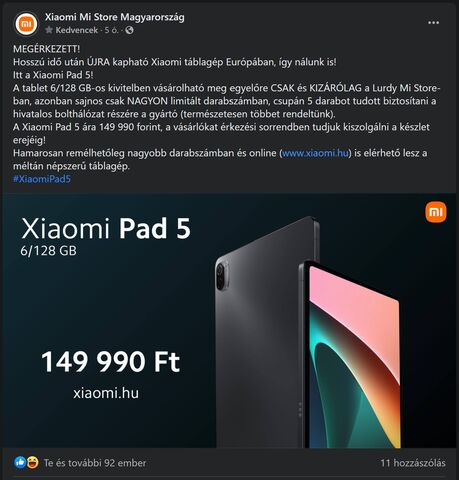Click the Xiaomi Mi Store profile picture
459x480 pixels.
pos(26,24)
